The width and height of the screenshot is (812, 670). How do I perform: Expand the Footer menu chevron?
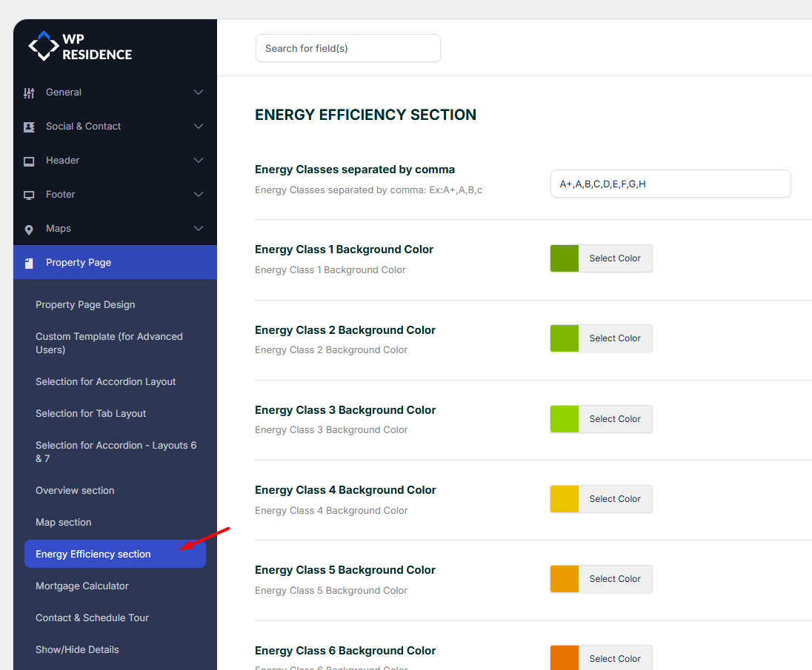click(199, 195)
